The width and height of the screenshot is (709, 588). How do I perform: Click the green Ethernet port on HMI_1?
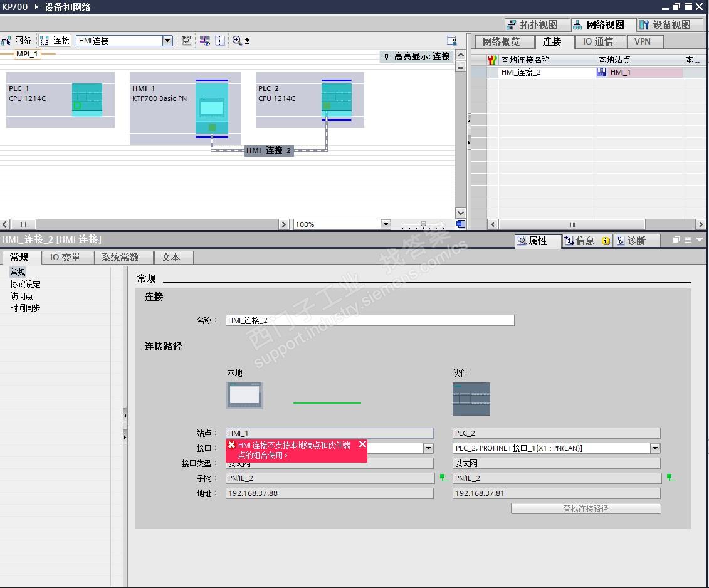[x=212, y=127]
